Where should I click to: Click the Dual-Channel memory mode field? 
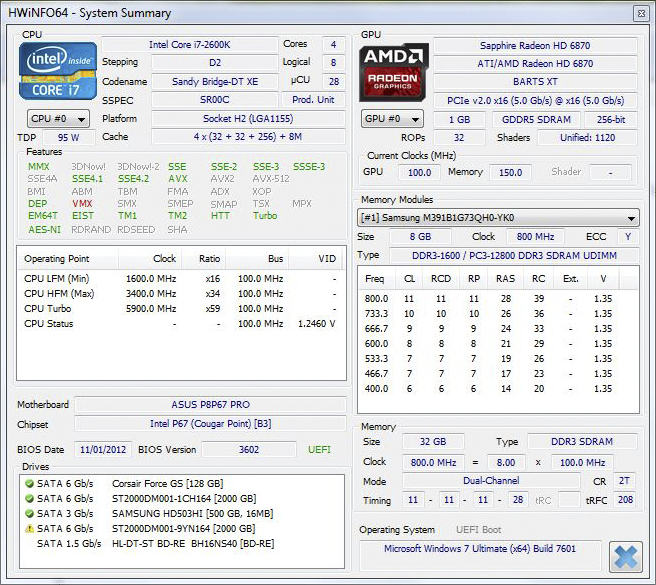pos(491,481)
